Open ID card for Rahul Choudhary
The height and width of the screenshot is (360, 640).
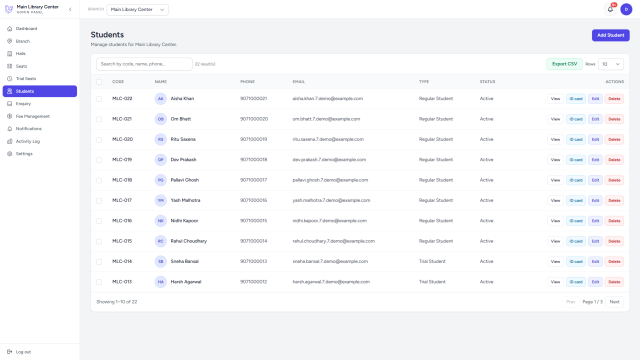click(x=576, y=241)
